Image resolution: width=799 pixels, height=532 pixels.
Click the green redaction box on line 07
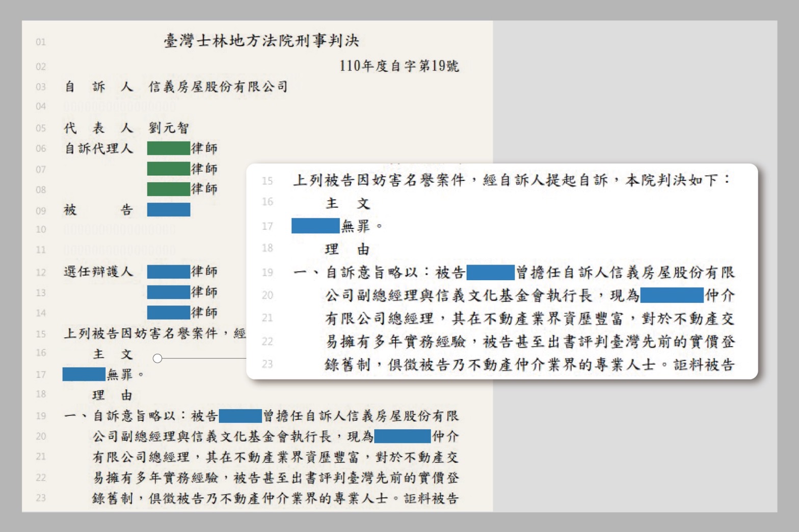[168, 169]
